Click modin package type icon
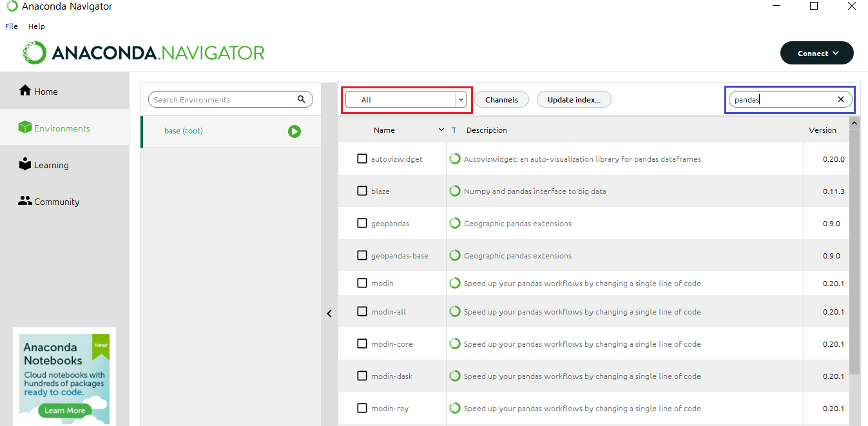The height and width of the screenshot is (426, 868). pos(455,283)
